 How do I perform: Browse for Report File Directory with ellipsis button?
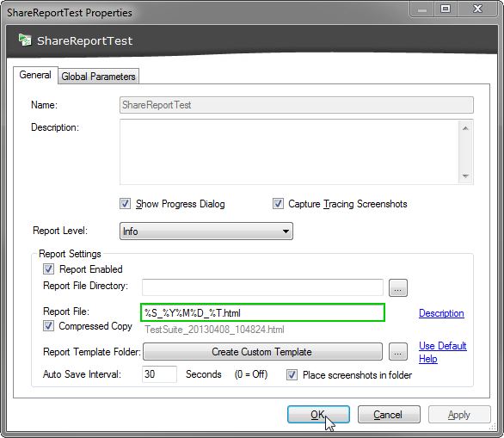(x=398, y=287)
